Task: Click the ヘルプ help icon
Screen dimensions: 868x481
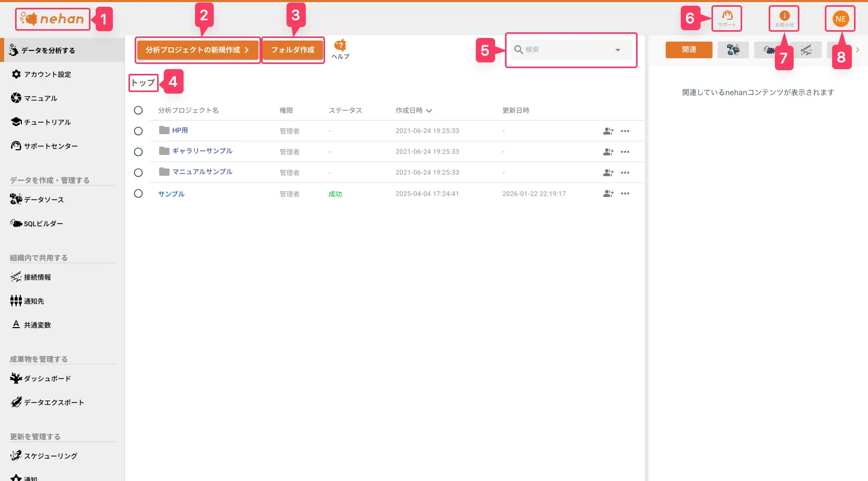Action: pyautogui.click(x=340, y=48)
